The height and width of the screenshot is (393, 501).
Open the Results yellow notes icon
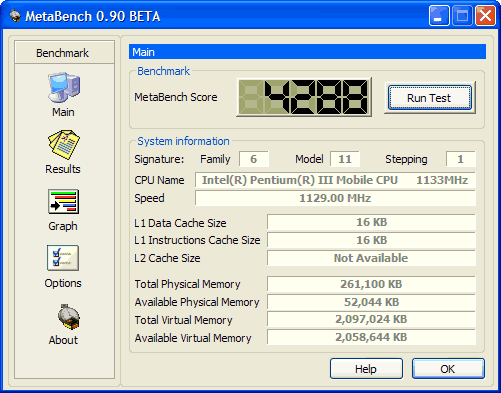63,144
